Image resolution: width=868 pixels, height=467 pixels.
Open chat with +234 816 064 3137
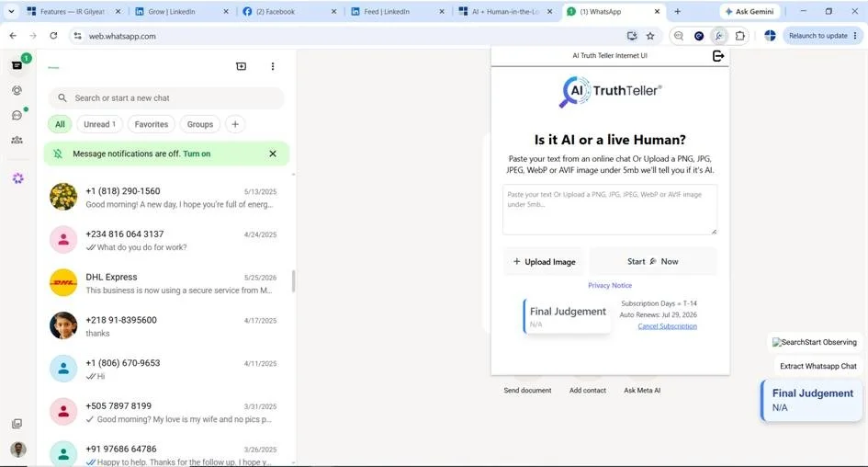click(x=166, y=241)
